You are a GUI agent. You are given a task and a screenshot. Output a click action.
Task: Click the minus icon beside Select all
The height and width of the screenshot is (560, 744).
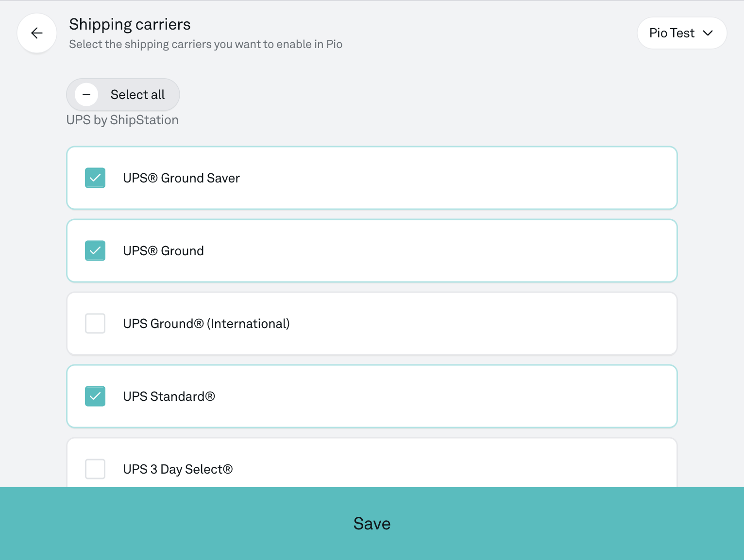[86, 95]
